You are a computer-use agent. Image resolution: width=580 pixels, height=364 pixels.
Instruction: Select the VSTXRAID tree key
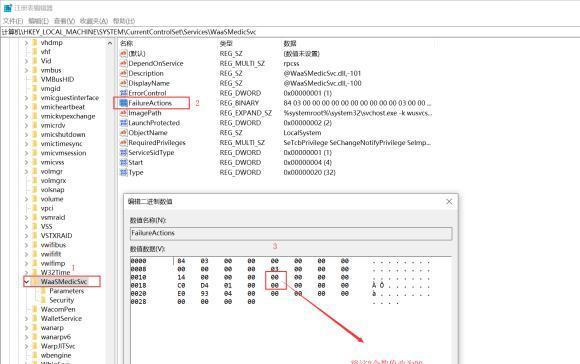coord(56,236)
